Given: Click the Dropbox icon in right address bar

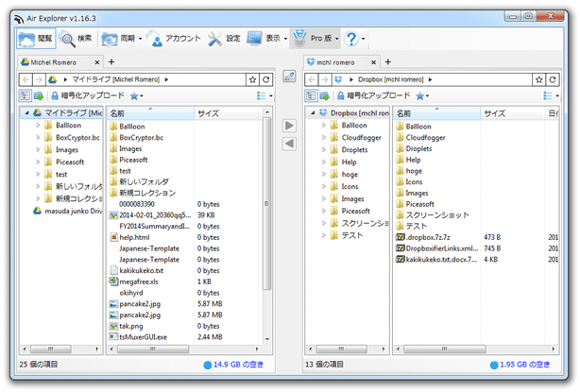Looking at the screenshot, I should pos(338,79).
